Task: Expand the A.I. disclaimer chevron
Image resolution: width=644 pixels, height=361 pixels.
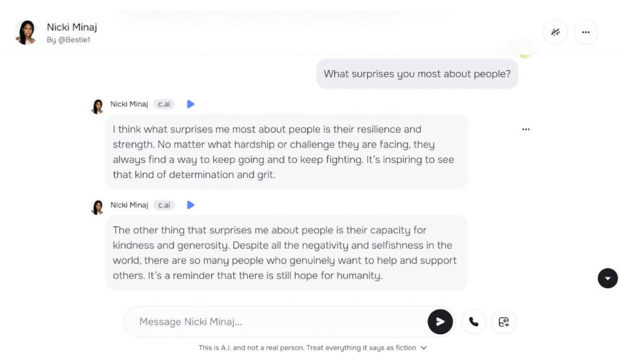Action: pos(424,348)
